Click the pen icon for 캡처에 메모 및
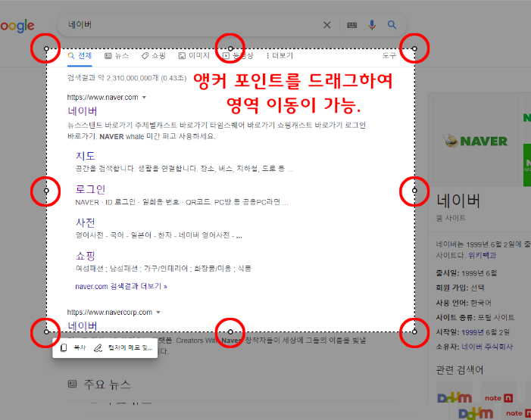 point(98,347)
